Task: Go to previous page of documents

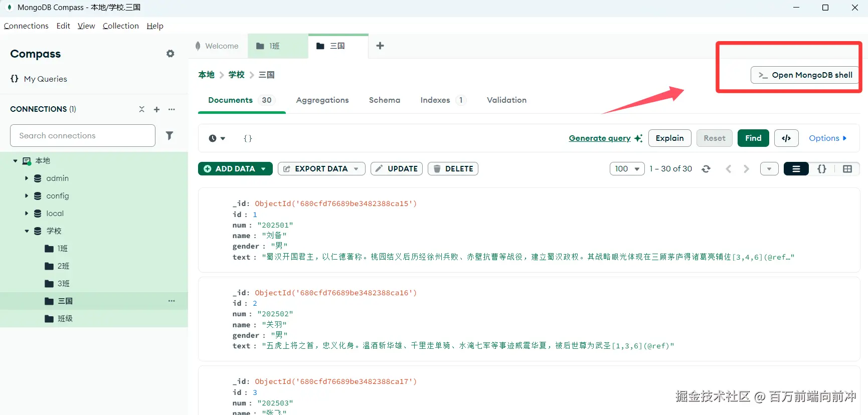Action: [x=729, y=169]
